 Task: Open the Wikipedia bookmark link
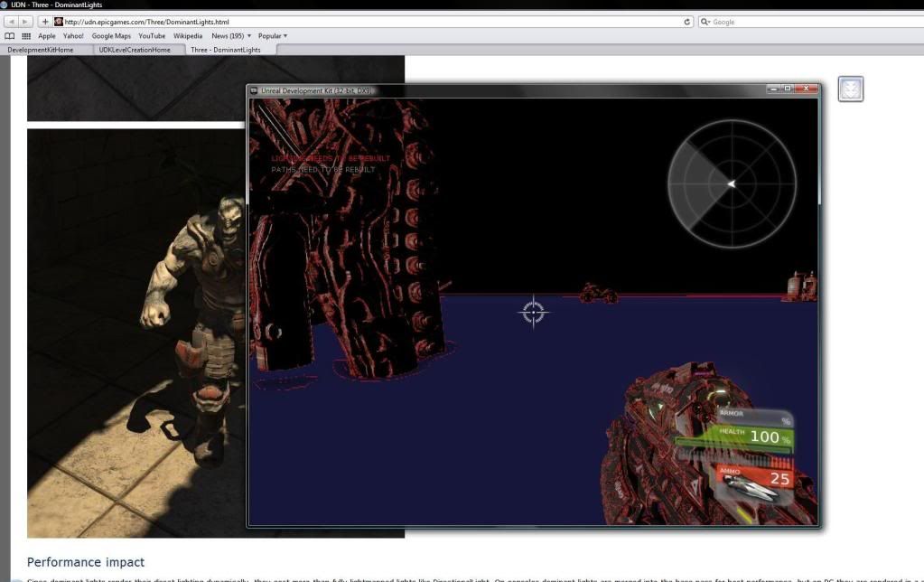[x=188, y=36]
